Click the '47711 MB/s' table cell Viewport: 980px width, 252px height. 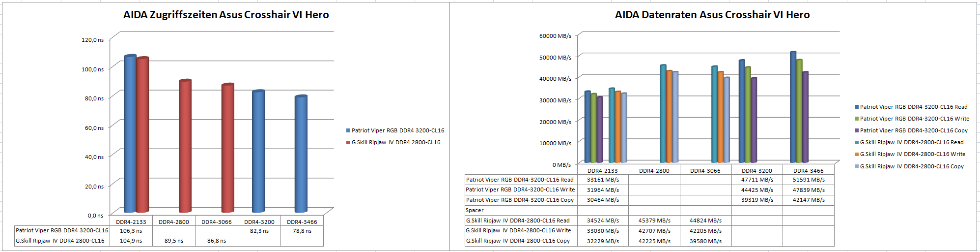click(757, 180)
